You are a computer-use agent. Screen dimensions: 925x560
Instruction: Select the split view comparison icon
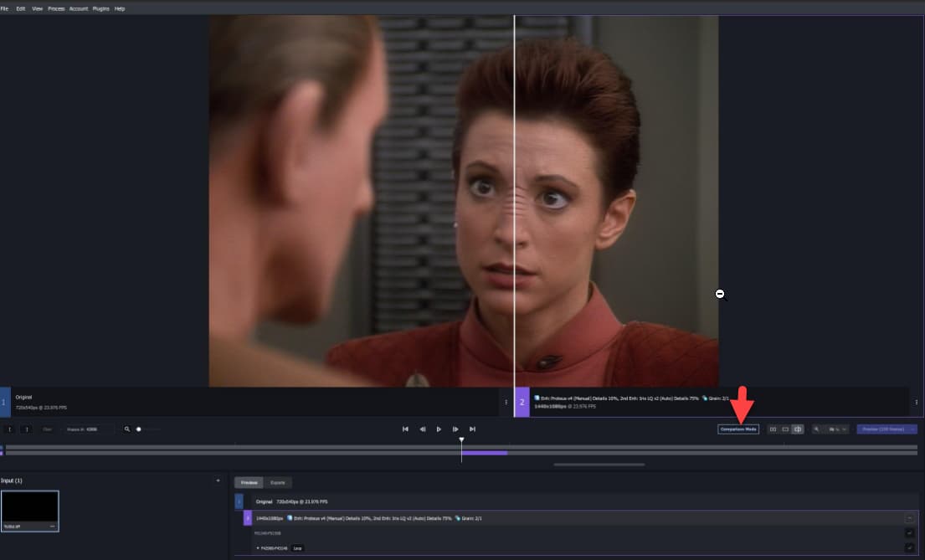(798, 429)
